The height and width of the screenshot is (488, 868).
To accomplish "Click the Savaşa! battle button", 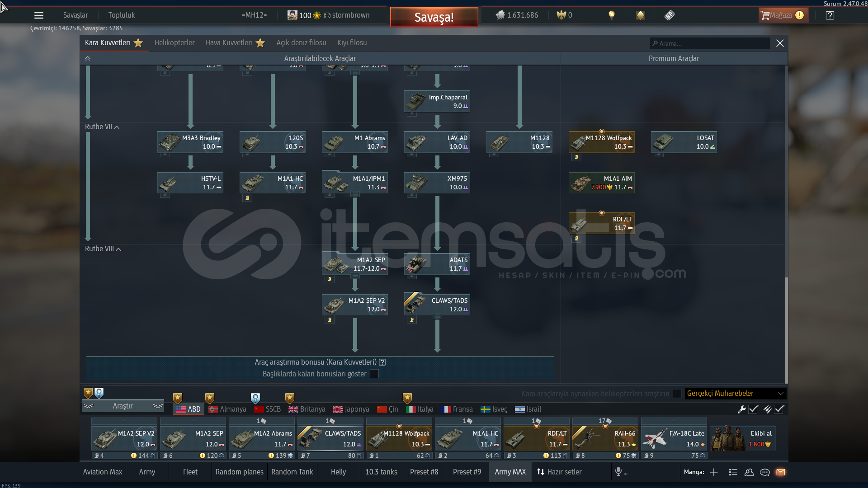I will tap(434, 17).
